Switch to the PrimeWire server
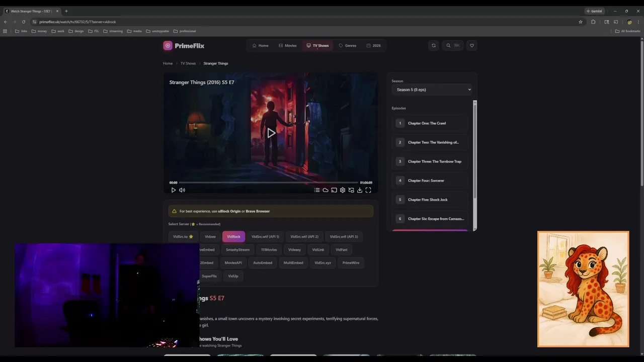The width and height of the screenshot is (644, 362). (x=351, y=263)
